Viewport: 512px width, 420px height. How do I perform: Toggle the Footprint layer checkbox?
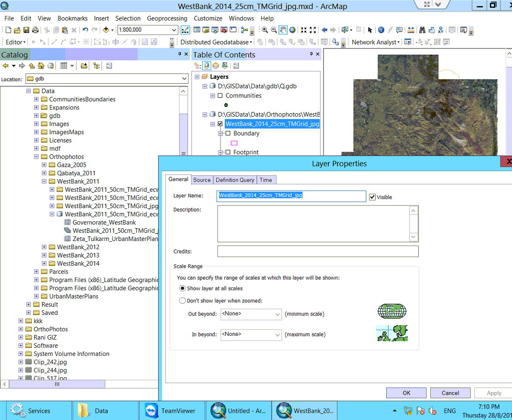pyautogui.click(x=228, y=152)
